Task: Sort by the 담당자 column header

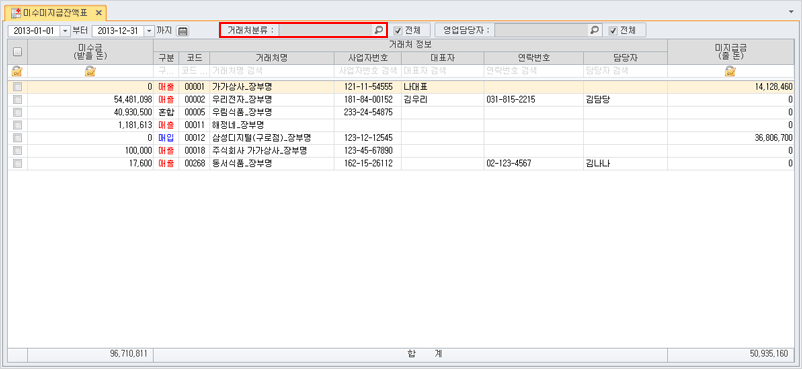Action: [625, 58]
